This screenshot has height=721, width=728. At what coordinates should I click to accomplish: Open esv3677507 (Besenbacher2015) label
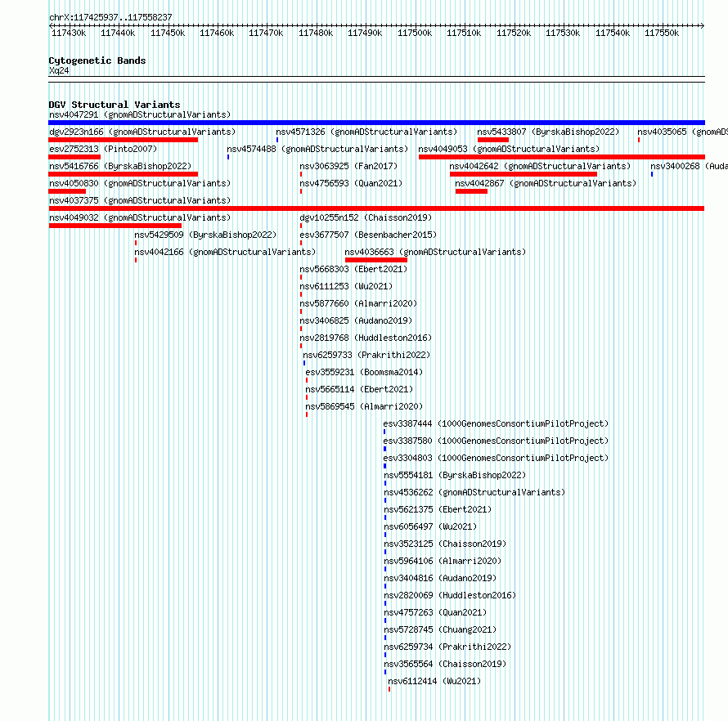[x=368, y=235]
